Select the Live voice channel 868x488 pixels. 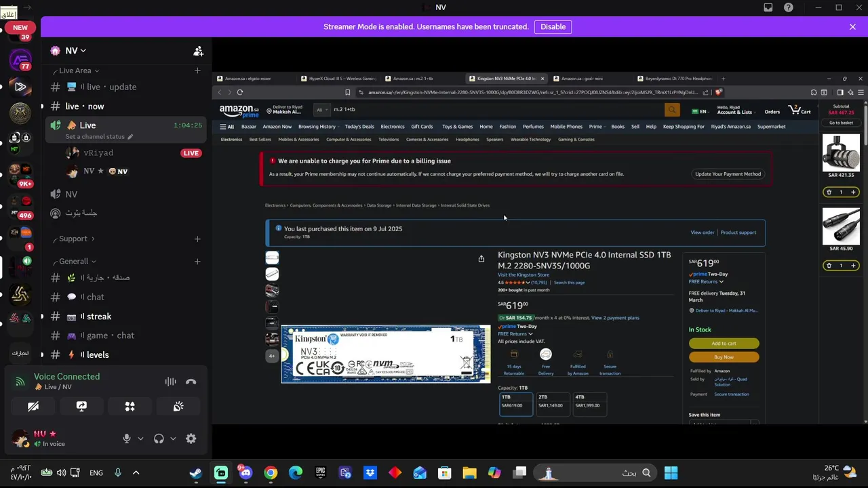pos(126,125)
